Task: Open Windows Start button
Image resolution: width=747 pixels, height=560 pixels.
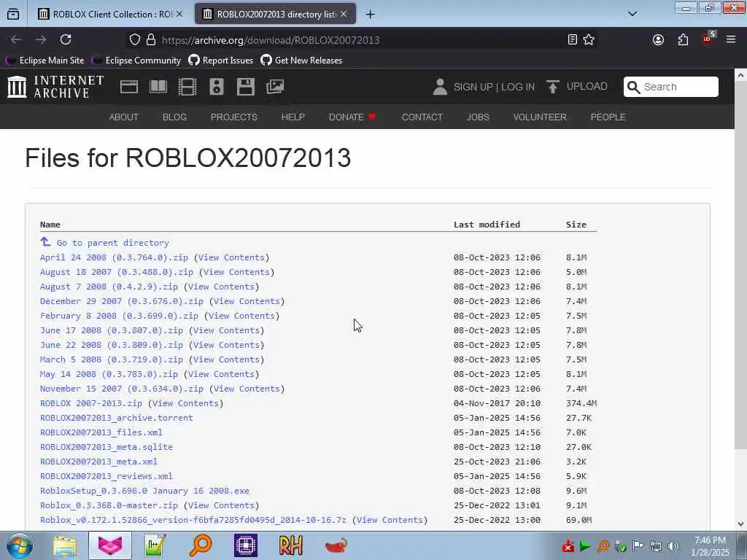Action: tap(20, 545)
